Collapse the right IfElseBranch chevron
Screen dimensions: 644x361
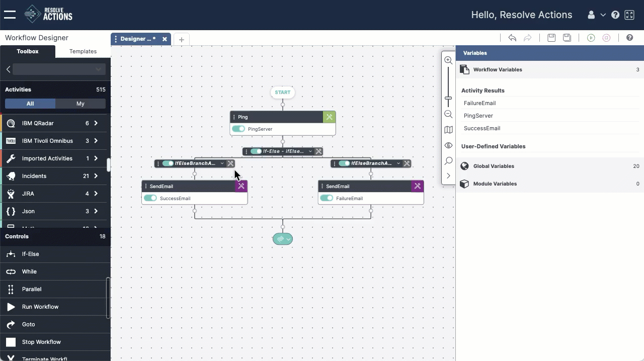tap(398, 163)
